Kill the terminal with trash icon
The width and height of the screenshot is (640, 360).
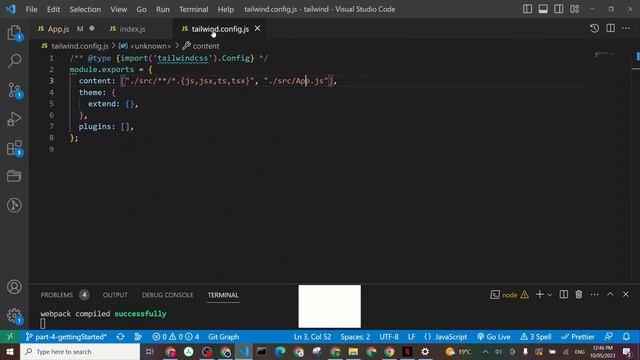tap(579, 294)
